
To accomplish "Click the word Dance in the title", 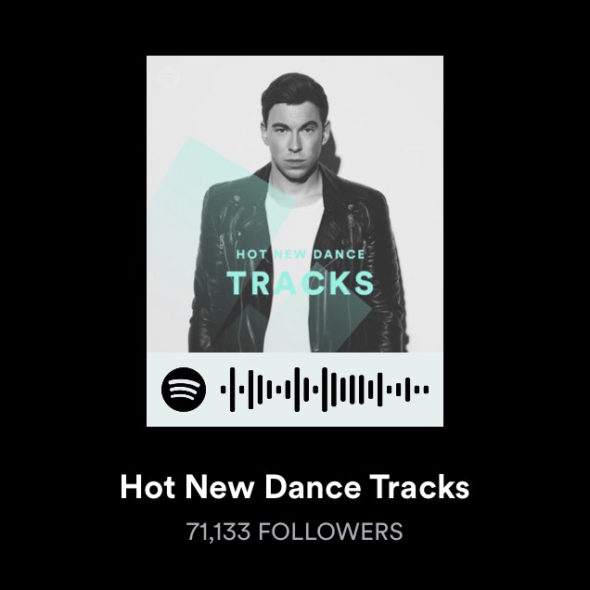I will (x=312, y=487).
